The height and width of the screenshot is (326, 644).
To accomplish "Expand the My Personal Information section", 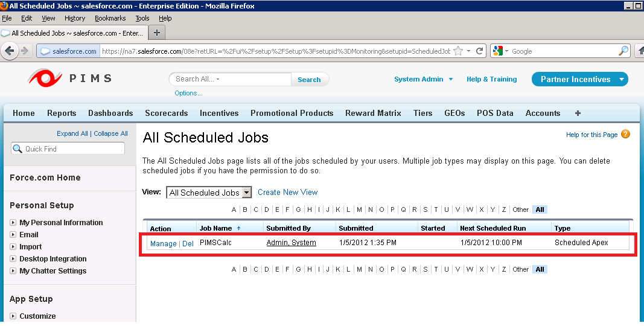I will pos(13,223).
